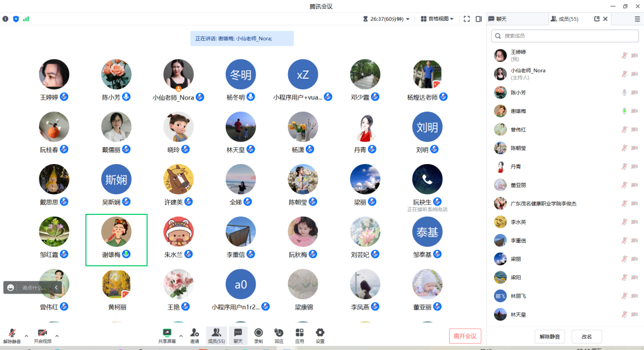Click the 共享屏幕 share screen icon
This screenshot has height=350, width=644.
[x=167, y=333]
